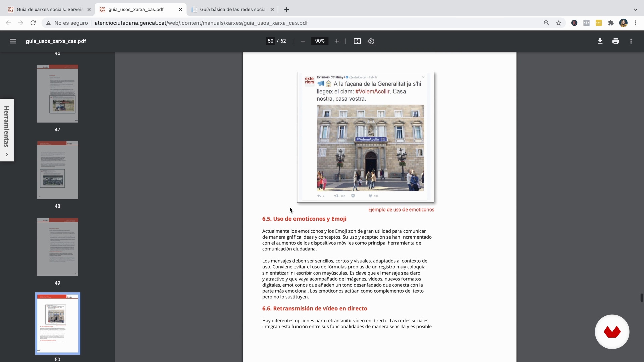The image size is (644, 362).
Task: Go forward in browser history
Action: click(21, 23)
